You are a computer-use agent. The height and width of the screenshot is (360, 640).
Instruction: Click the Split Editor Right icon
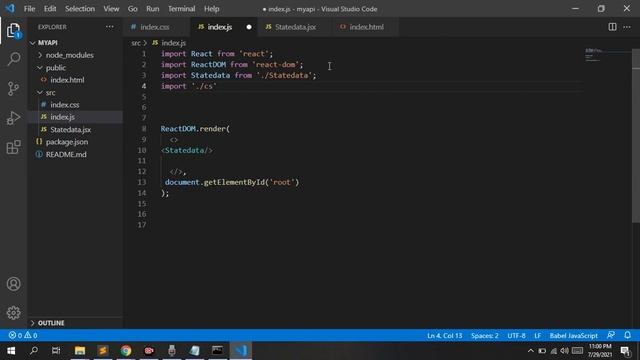coord(612,27)
